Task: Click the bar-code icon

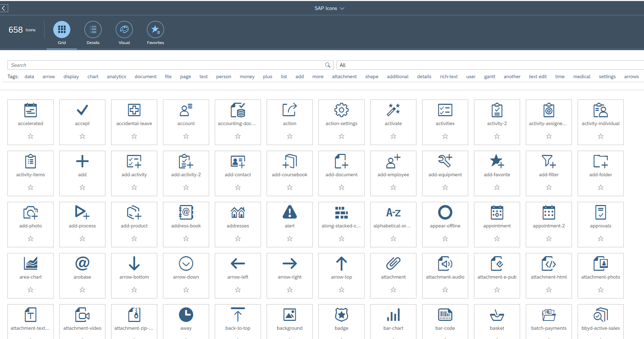Action: (x=445, y=315)
